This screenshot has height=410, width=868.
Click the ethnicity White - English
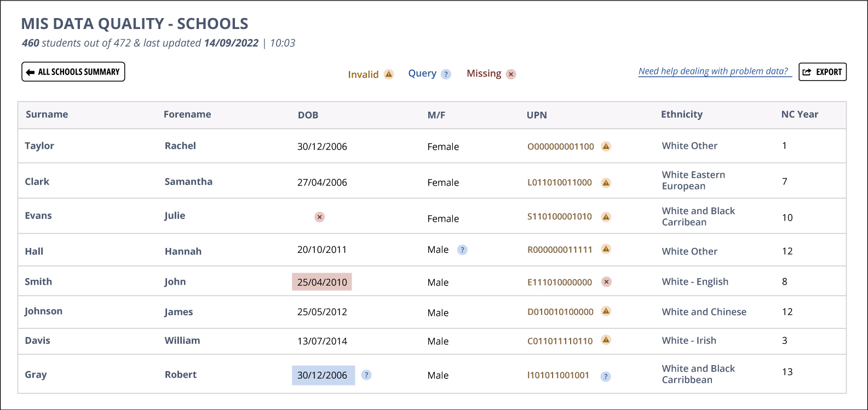point(695,282)
